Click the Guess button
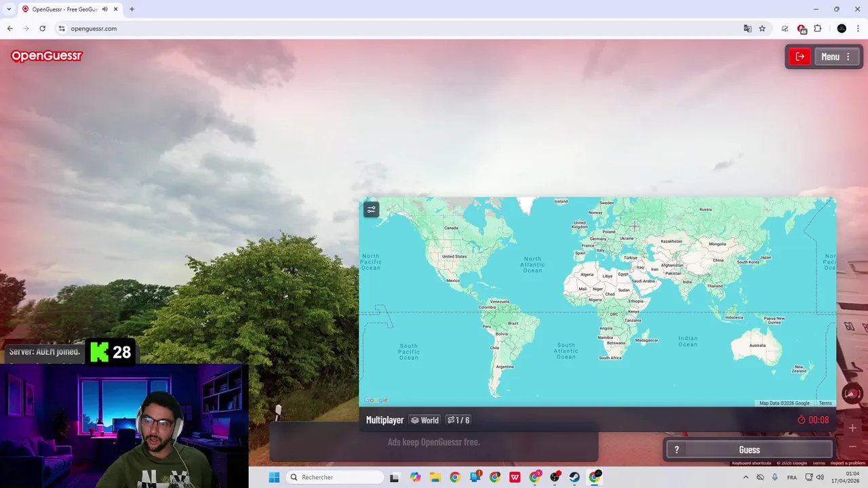868x488 pixels. point(749,449)
